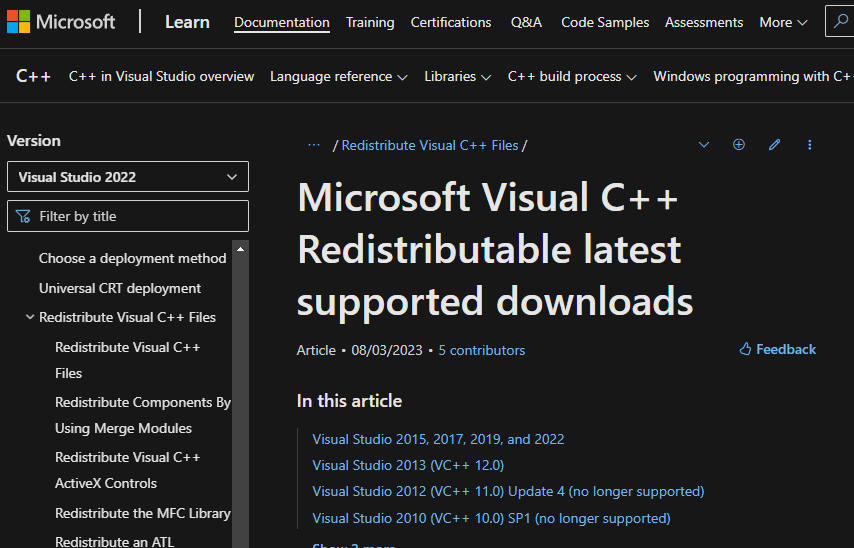Viewport: 854px width, 548px height.
Task: Click the Filter by title input field
Action: (x=140, y=216)
